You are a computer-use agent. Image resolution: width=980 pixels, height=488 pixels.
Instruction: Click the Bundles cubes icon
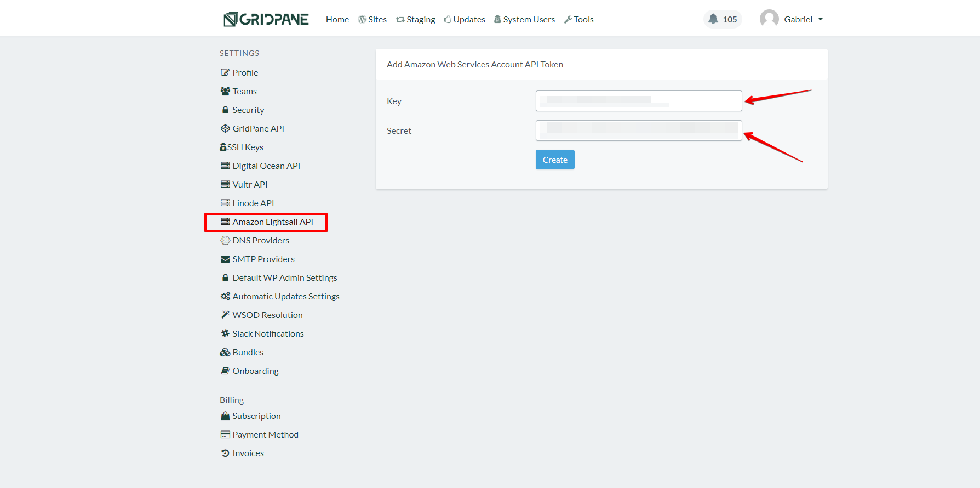(x=225, y=352)
